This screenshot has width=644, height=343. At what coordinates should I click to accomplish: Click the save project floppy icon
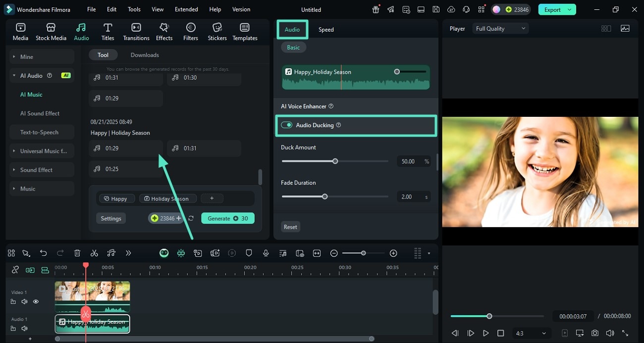435,9
